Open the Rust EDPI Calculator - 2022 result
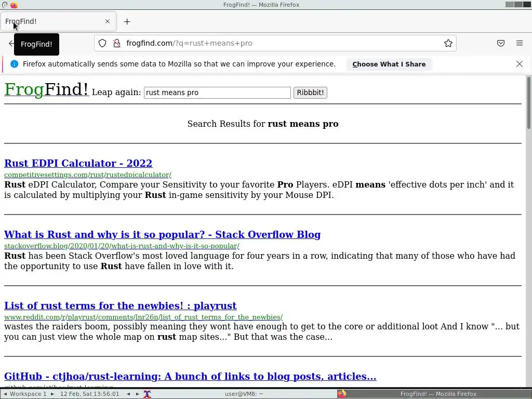 (78, 163)
